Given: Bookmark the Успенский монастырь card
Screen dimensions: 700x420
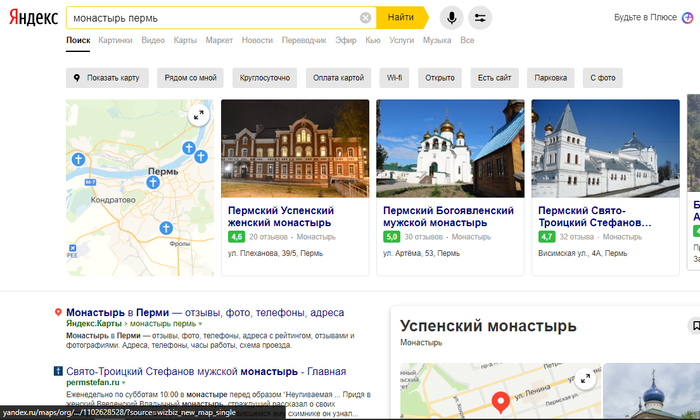Looking at the screenshot, I should coord(694,326).
